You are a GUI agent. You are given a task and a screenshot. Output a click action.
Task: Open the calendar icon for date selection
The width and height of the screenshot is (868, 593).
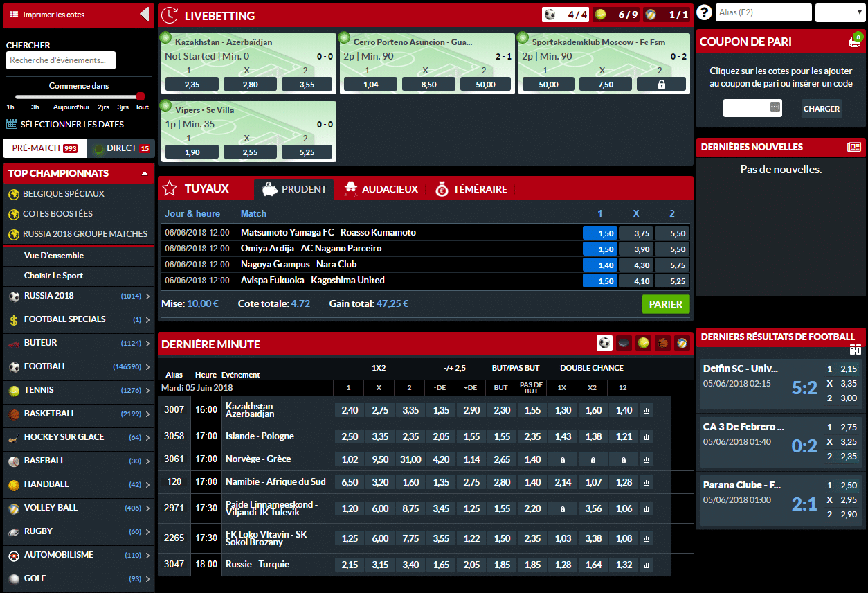[11, 125]
